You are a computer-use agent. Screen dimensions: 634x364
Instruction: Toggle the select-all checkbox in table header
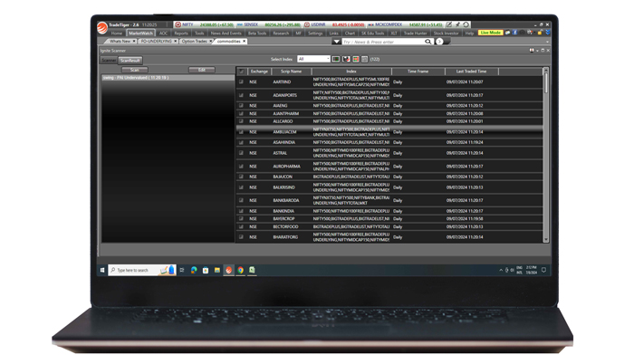(x=242, y=72)
